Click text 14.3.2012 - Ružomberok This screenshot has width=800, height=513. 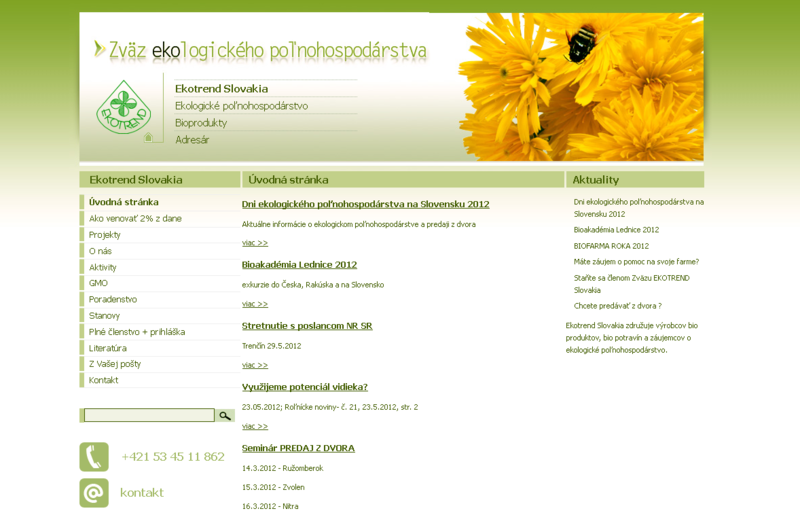tap(283, 469)
